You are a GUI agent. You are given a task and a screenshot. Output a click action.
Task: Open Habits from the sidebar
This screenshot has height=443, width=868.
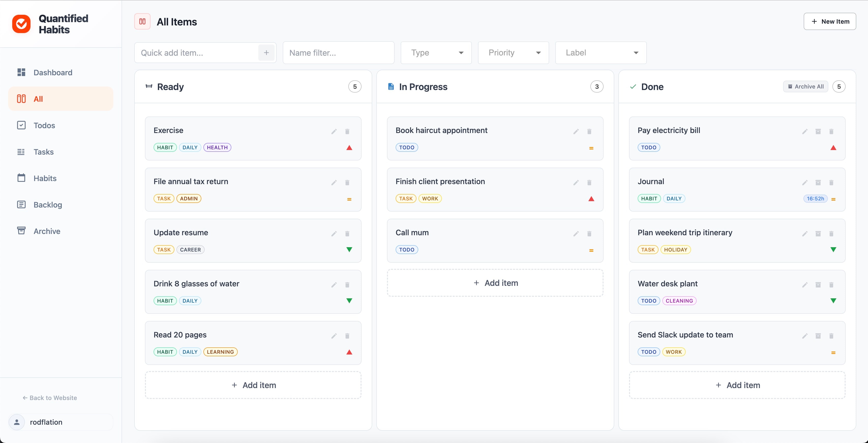pos(61,178)
